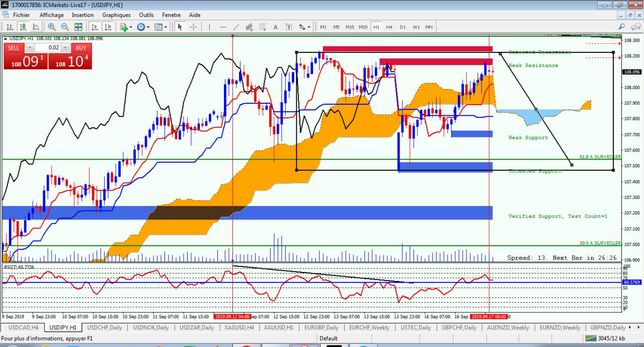Open the Fenetre menu

tap(172, 15)
